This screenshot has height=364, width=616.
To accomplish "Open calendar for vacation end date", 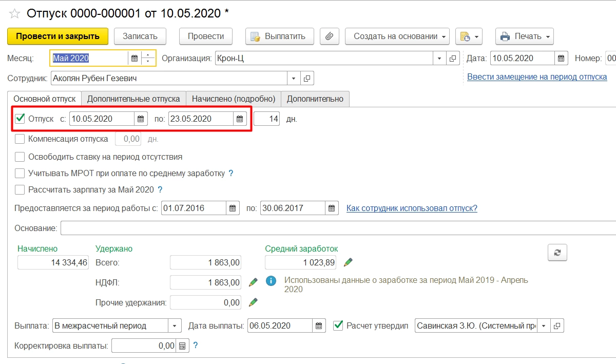I will point(239,119).
